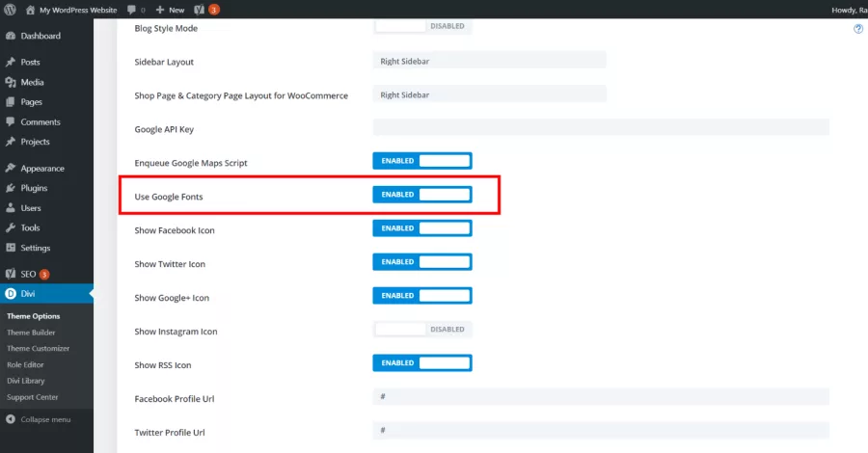868x453 pixels.
Task: Expand Shop Page & Category Layout dropdown
Action: coord(489,94)
